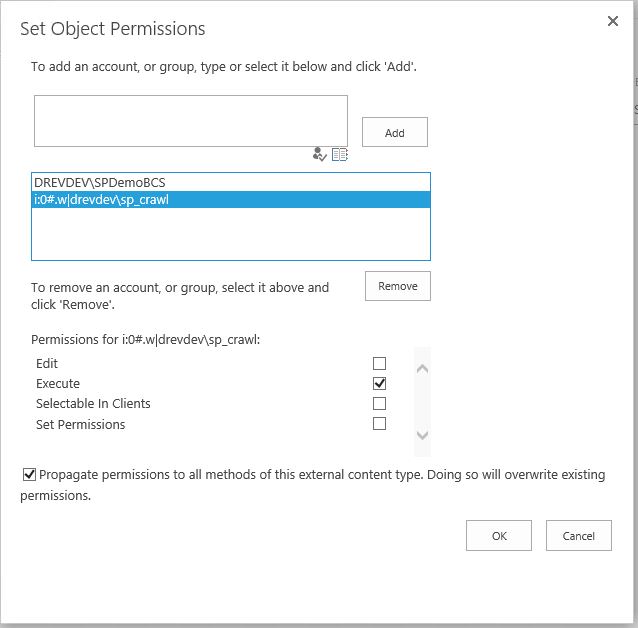Click the permissions list scrollbar track
This screenshot has width=638, height=628.
click(x=422, y=402)
